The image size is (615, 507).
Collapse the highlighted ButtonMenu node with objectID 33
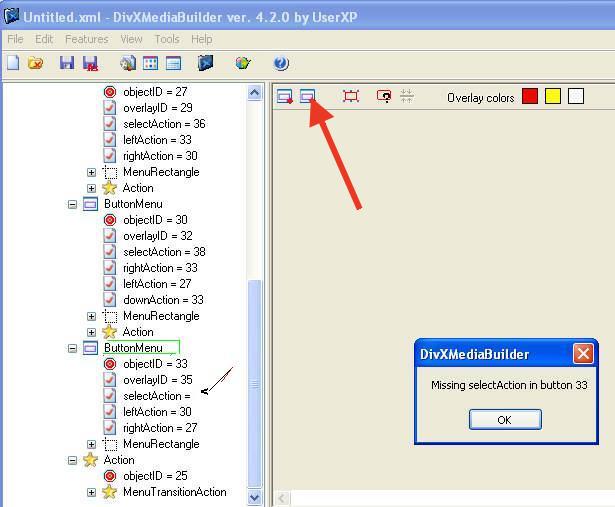(72, 348)
